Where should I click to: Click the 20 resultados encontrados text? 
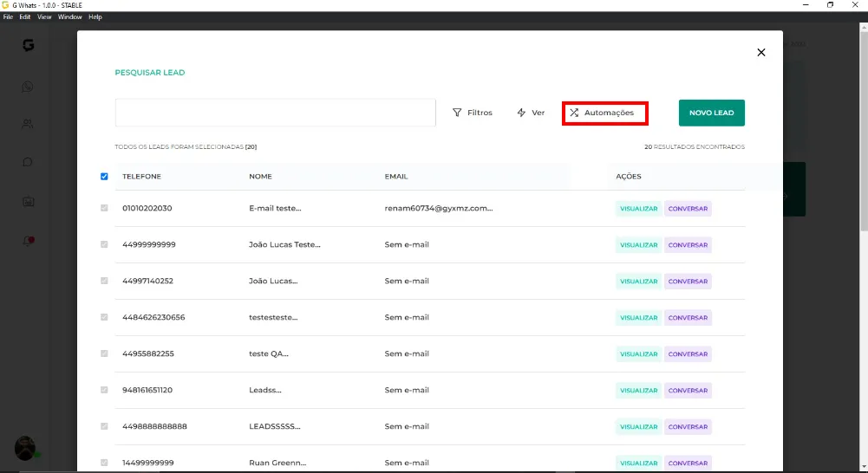[x=695, y=146]
